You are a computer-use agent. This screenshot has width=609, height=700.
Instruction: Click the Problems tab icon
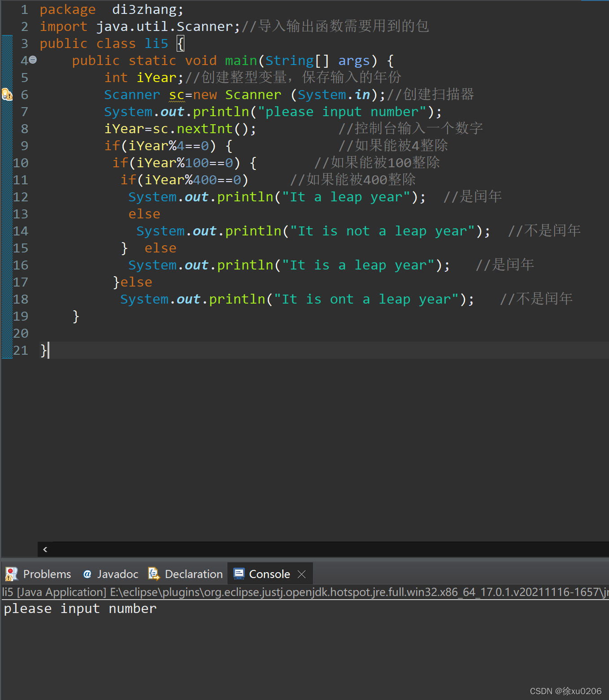[11, 574]
